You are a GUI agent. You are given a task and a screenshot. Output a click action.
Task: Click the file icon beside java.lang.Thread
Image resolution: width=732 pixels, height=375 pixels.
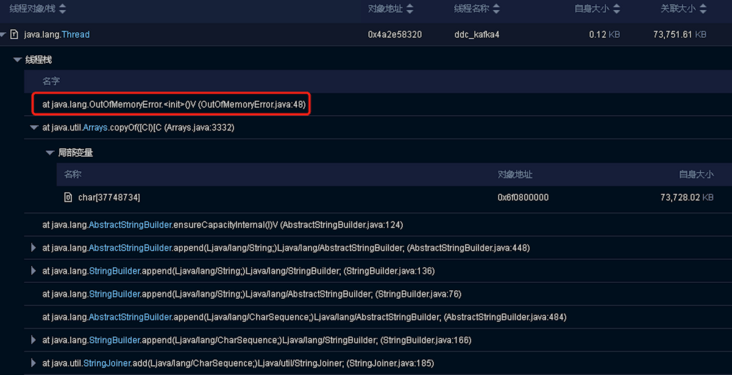point(14,35)
